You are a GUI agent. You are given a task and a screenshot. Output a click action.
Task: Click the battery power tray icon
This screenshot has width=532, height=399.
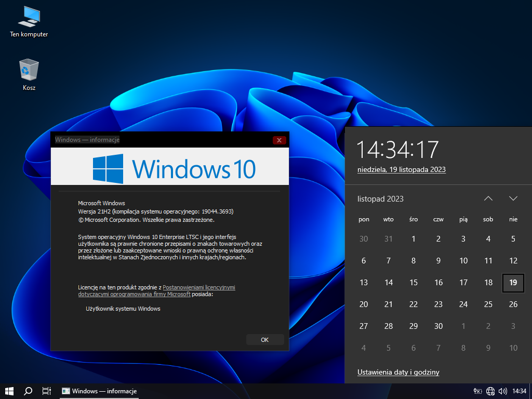coord(478,391)
